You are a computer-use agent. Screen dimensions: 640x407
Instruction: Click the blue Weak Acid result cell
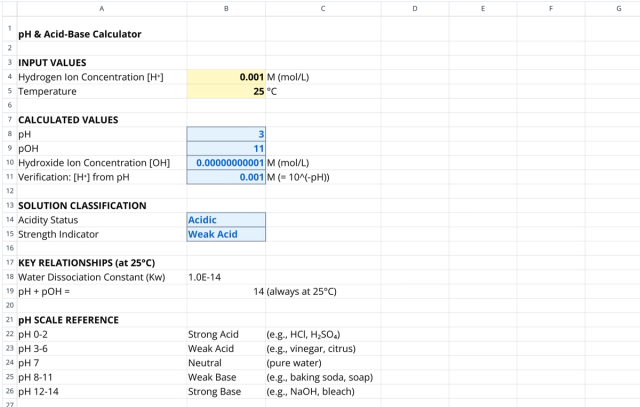point(226,234)
